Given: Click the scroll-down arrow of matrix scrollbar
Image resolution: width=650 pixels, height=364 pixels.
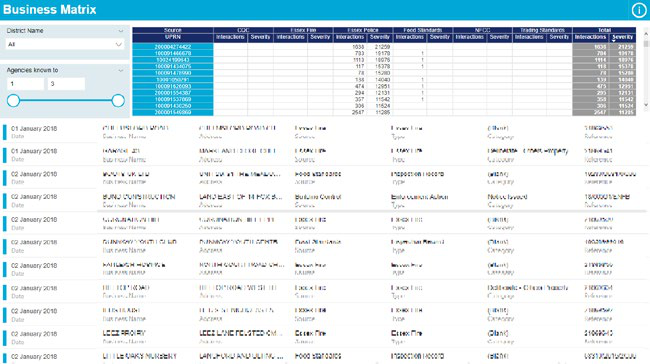Looking at the screenshot, I should point(646,105).
